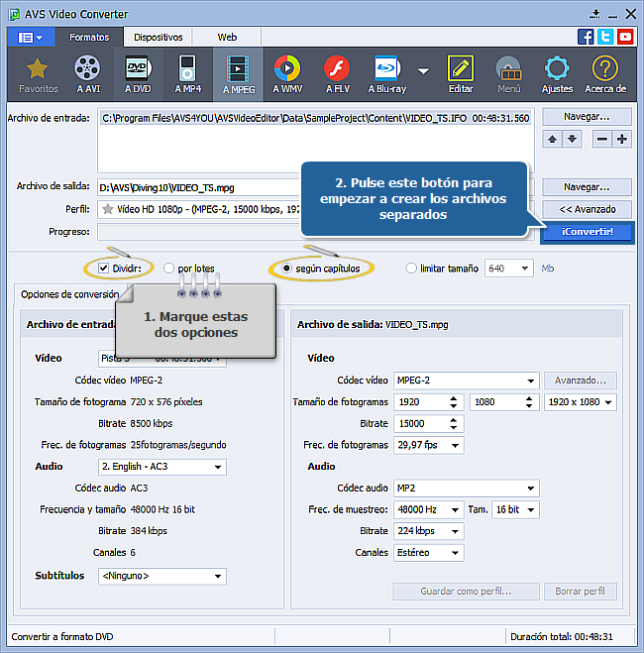Open the 16 bit sample size dropdown
The height and width of the screenshot is (653, 644).
(x=515, y=509)
